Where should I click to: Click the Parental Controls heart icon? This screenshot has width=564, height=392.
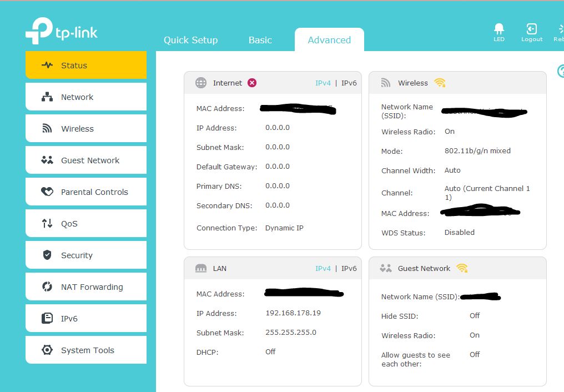(47, 192)
